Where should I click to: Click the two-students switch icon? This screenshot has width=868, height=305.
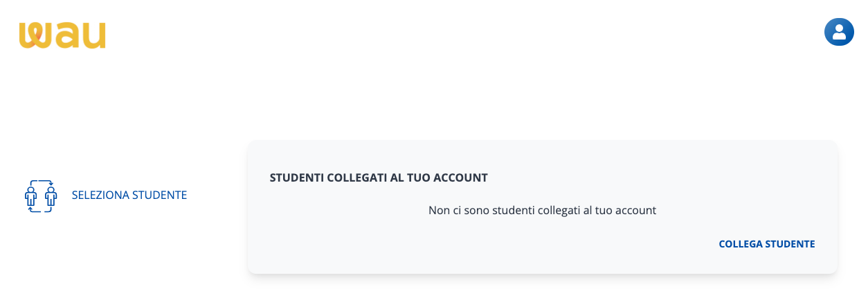click(x=40, y=195)
